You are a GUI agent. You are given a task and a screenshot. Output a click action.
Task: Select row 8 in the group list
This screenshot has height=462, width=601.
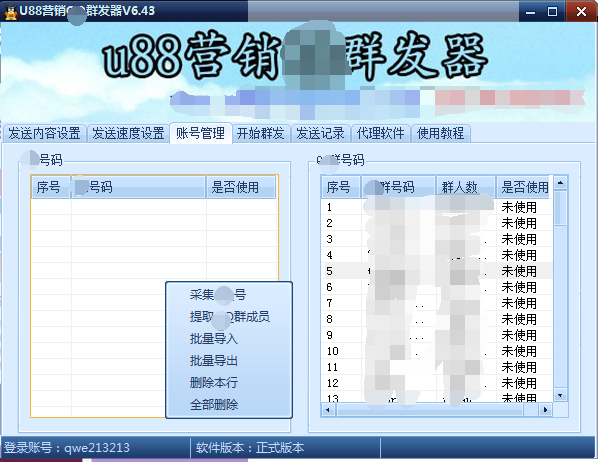(x=437, y=319)
